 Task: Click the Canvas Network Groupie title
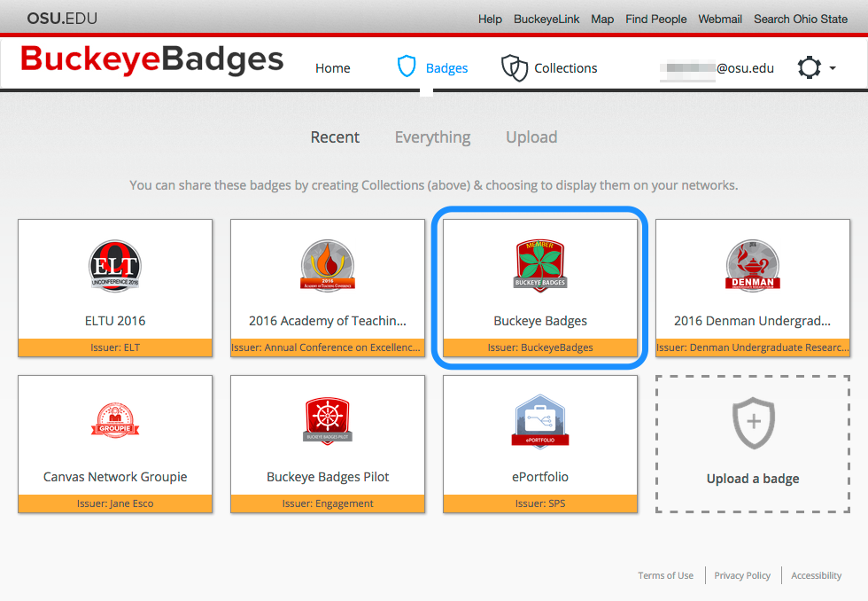[x=115, y=477]
